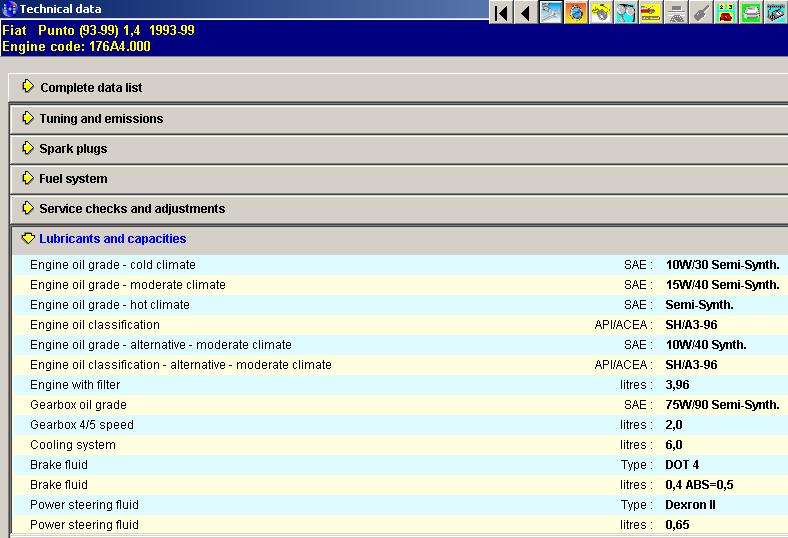The width and height of the screenshot is (788, 538).
Task: Open the Fuel system section
Action: [73, 179]
